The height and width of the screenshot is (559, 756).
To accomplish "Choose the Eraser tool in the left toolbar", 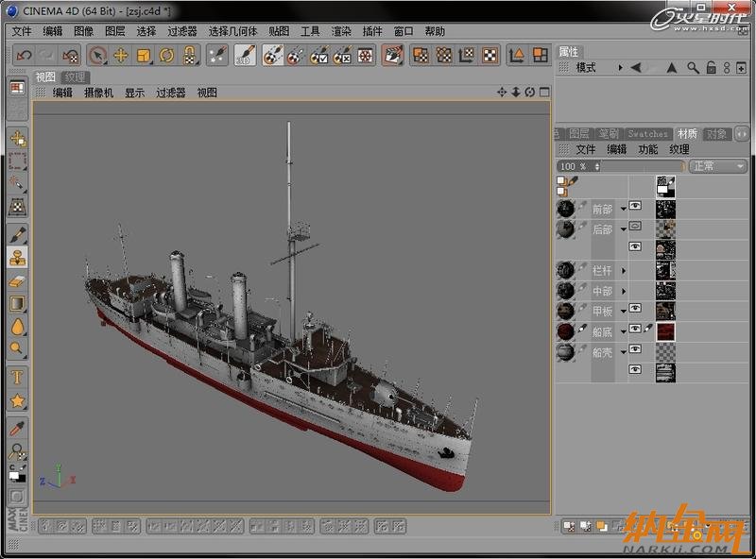I will 17,280.
